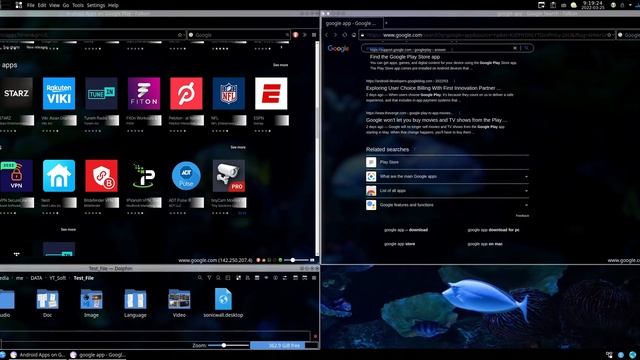This screenshot has height=360, width=640.
Task: Open the File menu
Action: point(31,5)
